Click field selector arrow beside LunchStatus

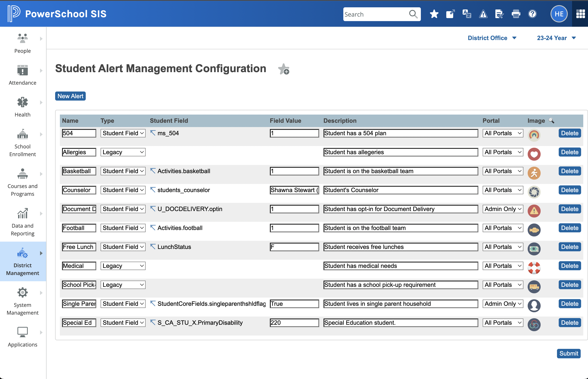153,247
